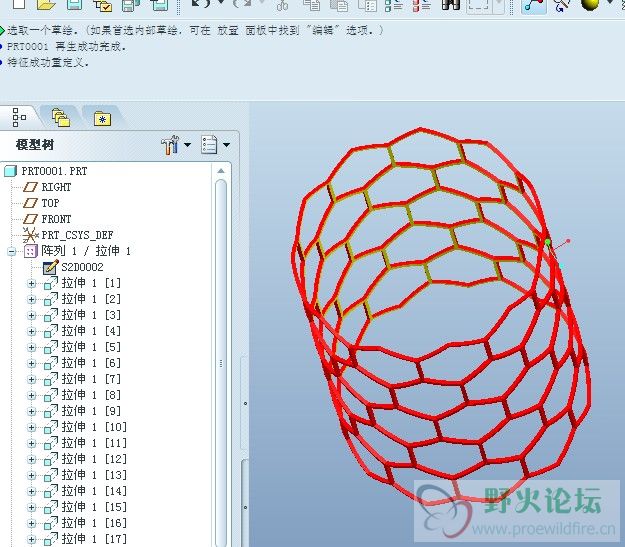Click the redo arrow icon

[x=242, y=4]
